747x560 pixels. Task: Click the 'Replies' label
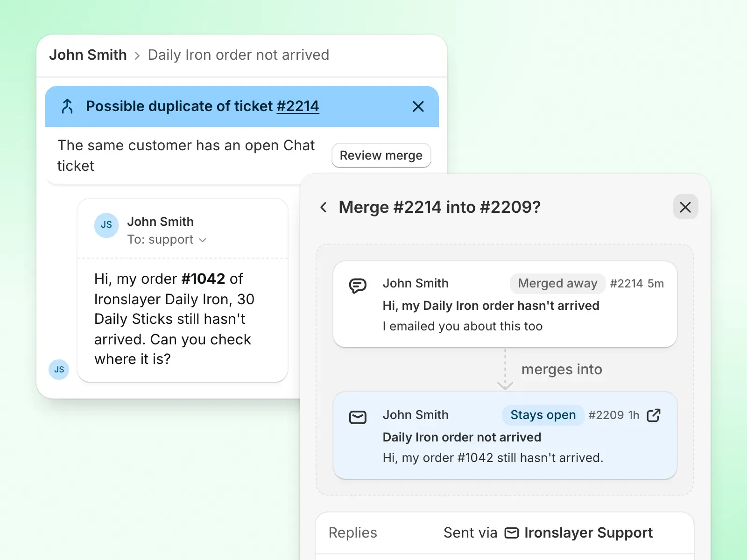[x=352, y=533]
